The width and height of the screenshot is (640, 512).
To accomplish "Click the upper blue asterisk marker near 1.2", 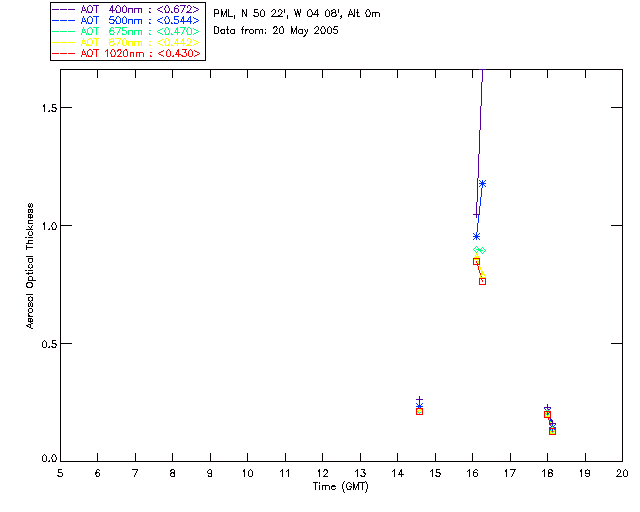I will [482, 184].
